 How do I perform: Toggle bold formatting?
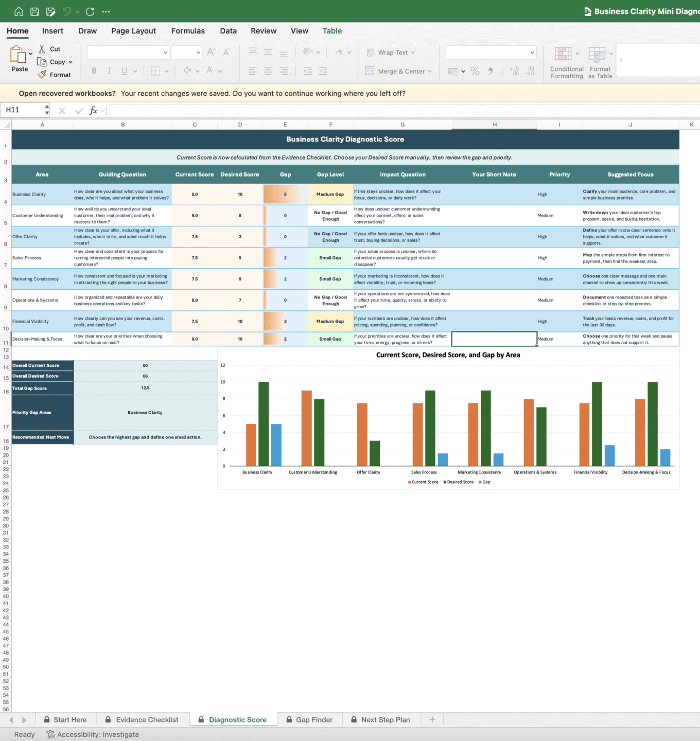pyautogui.click(x=94, y=71)
